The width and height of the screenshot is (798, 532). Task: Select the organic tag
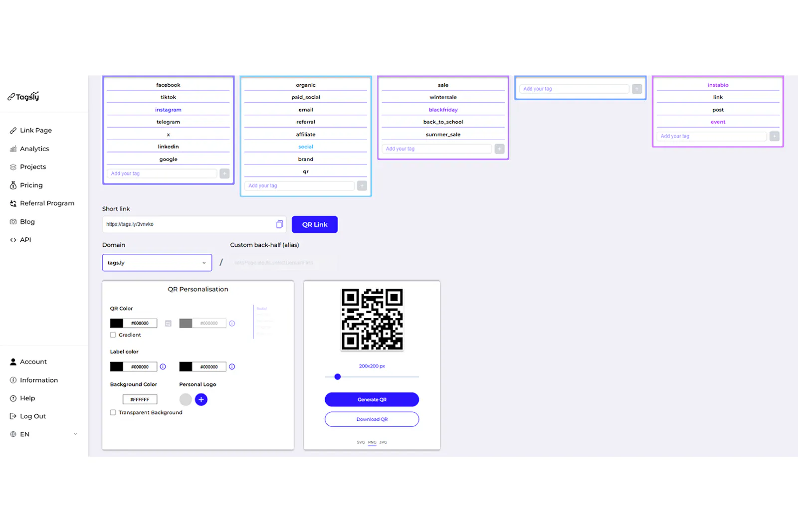click(306, 85)
